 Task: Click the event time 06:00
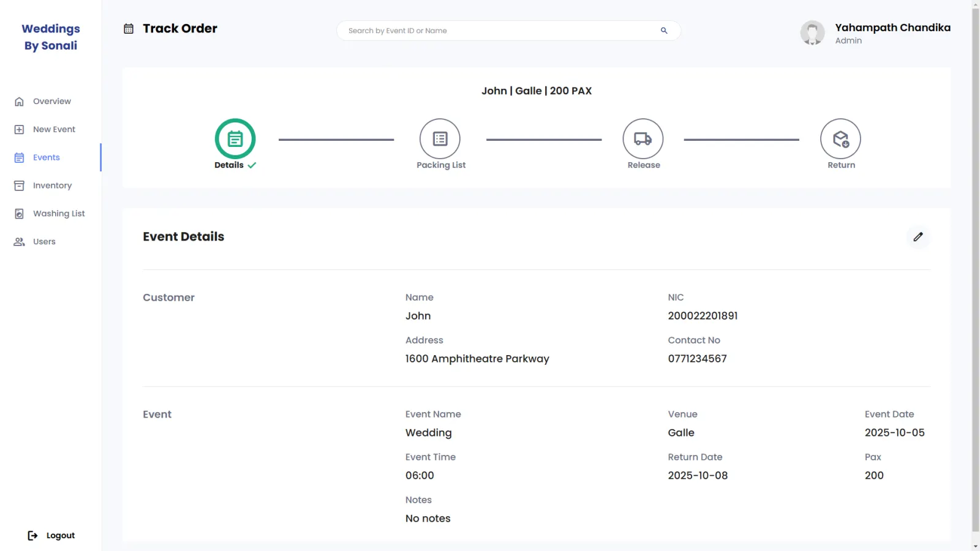pos(420,476)
